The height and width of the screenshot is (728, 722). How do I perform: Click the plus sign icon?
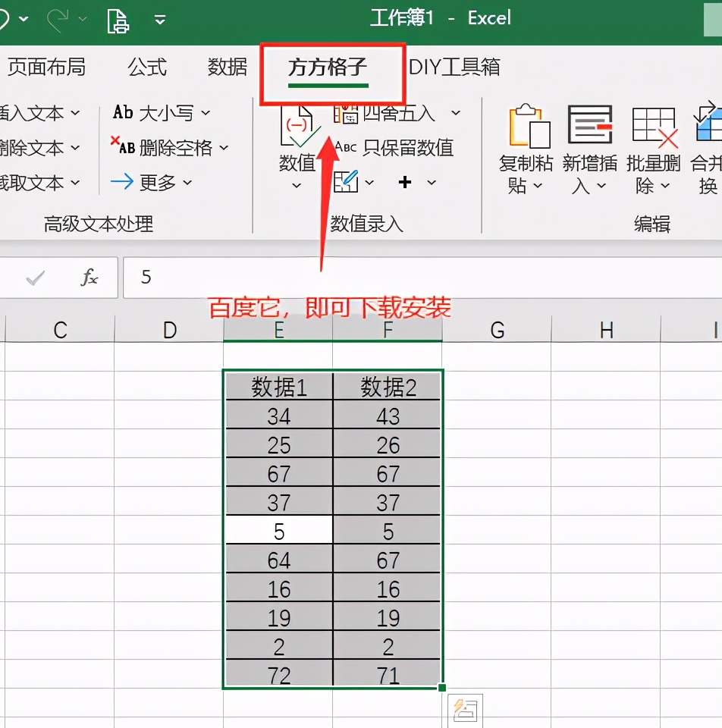[405, 182]
